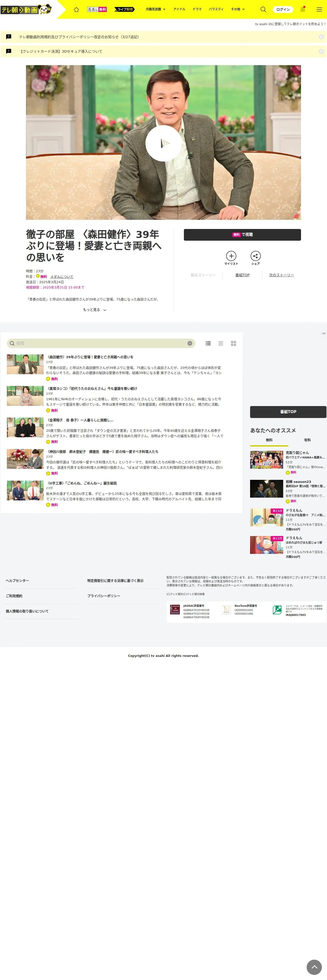327x980 pixels.
Task: Open 番組TOP link under share icons
Action: (242, 275)
